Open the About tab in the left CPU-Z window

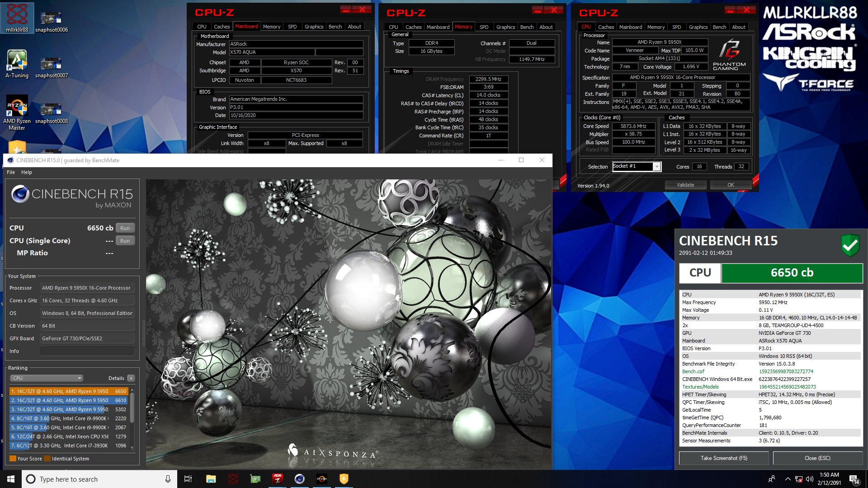point(354,27)
